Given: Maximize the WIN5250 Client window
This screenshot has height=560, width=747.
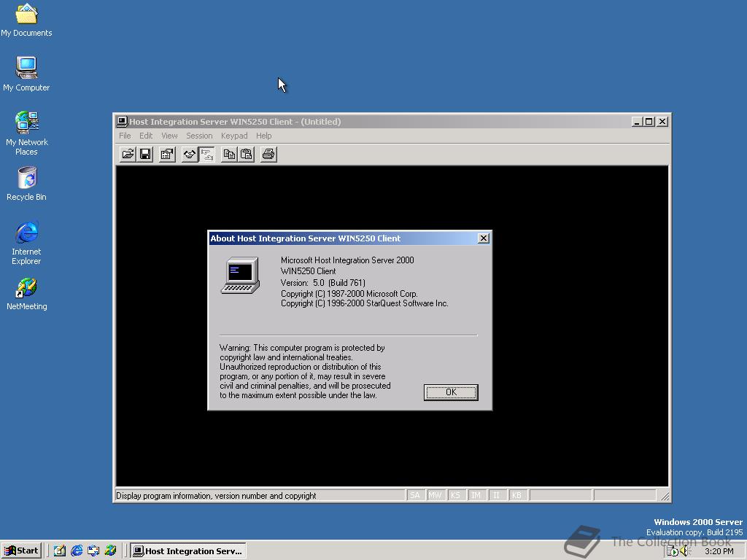Looking at the screenshot, I should 649,122.
